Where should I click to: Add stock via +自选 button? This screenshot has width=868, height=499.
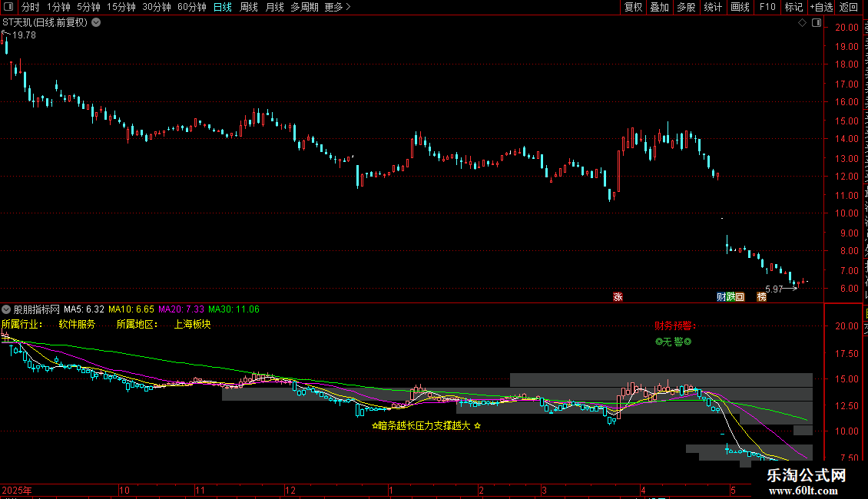tap(821, 7)
